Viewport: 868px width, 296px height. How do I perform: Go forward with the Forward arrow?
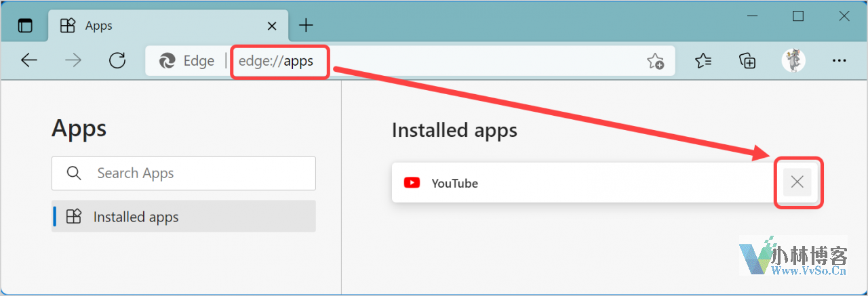pos(73,60)
